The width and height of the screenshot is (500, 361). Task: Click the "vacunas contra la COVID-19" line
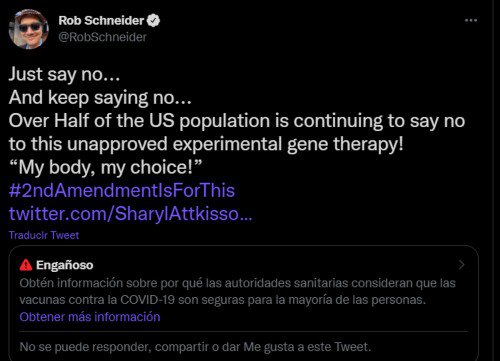pos(223,300)
